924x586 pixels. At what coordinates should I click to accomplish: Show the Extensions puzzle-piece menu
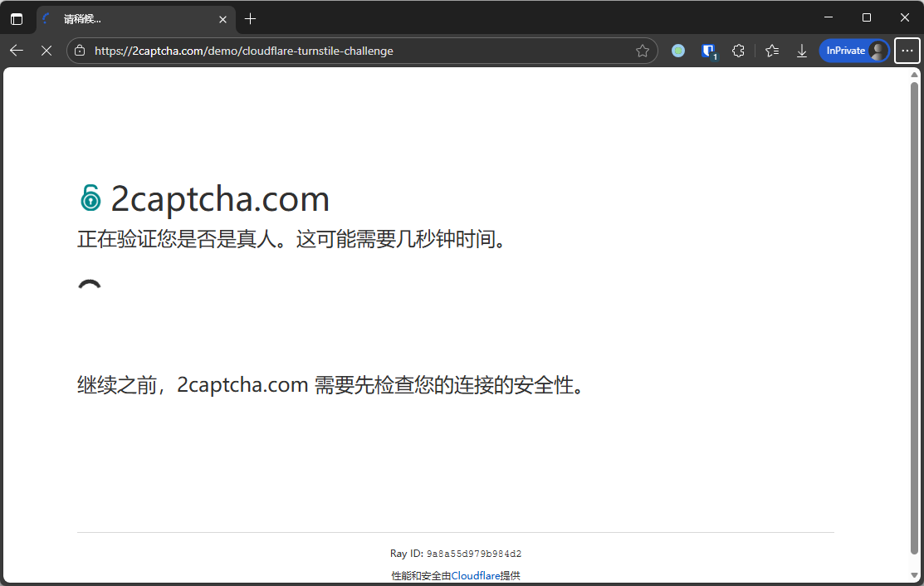click(738, 51)
